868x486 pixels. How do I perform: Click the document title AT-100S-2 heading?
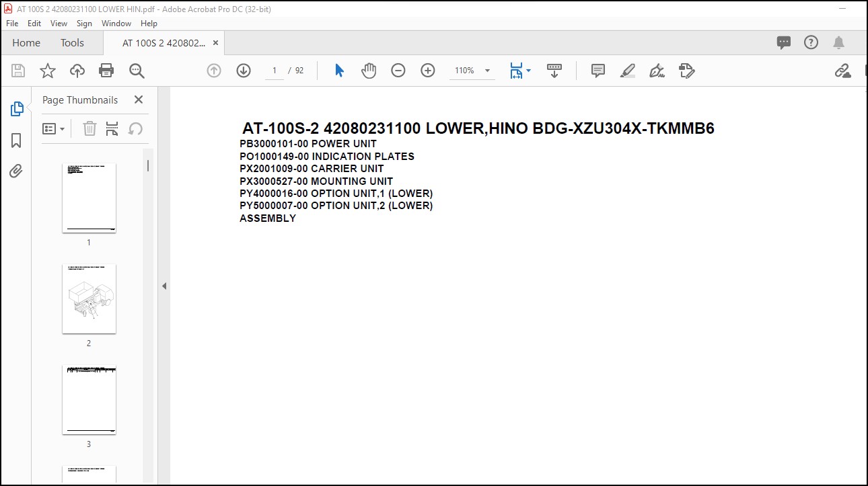tap(478, 128)
